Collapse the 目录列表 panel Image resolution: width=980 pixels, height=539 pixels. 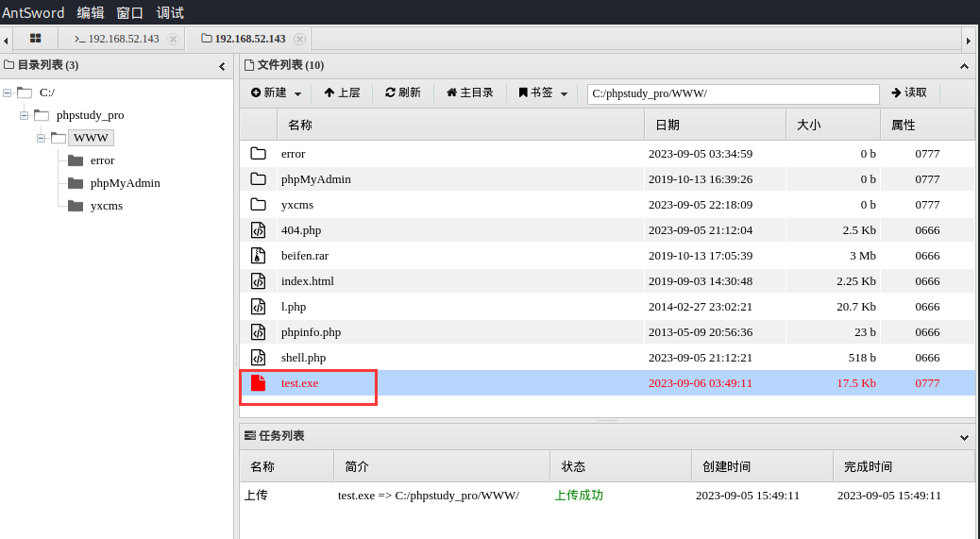point(222,66)
